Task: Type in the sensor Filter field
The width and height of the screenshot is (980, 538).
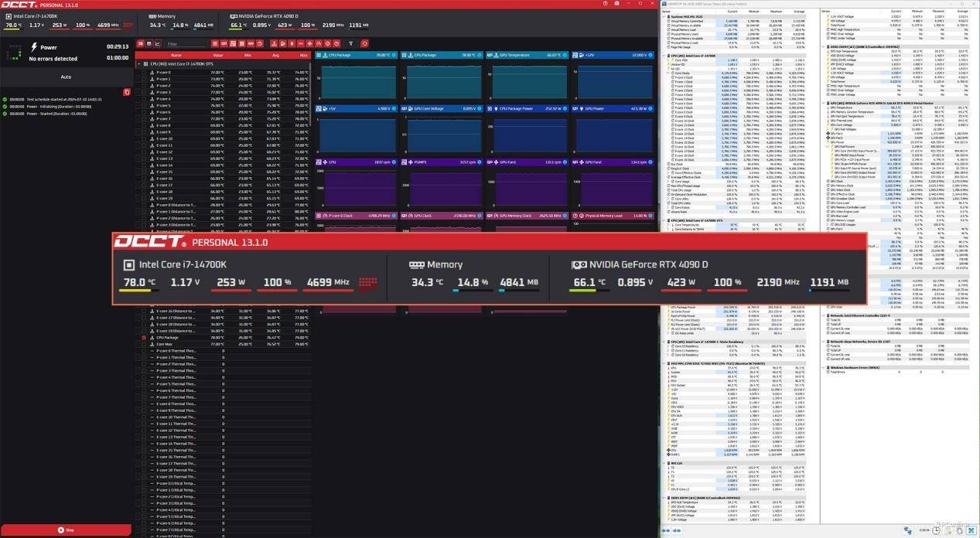Action: point(186,44)
